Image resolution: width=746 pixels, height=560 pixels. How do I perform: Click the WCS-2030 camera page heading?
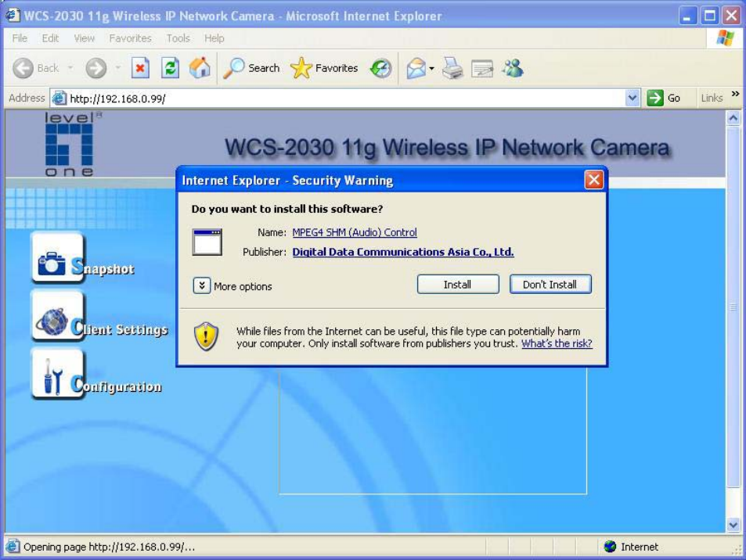(447, 147)
